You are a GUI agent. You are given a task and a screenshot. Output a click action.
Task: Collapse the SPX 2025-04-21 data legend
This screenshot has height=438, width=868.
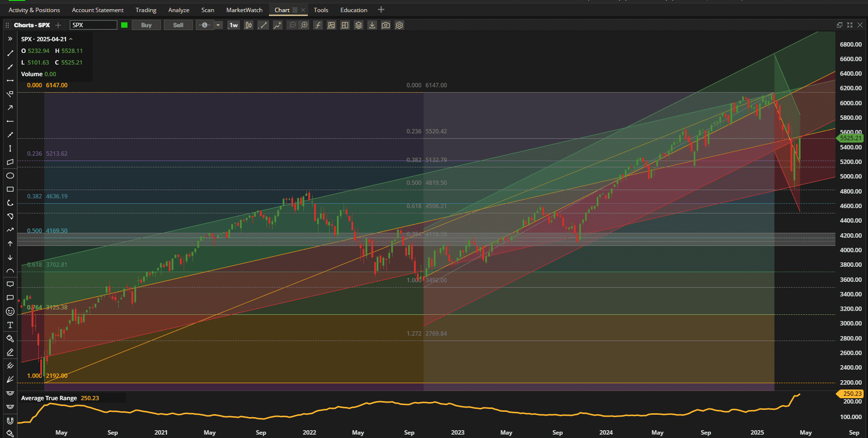coord(71,39)
